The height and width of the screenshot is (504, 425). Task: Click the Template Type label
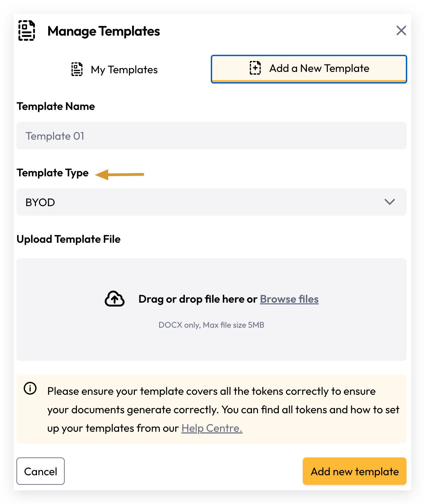[53, 173]
